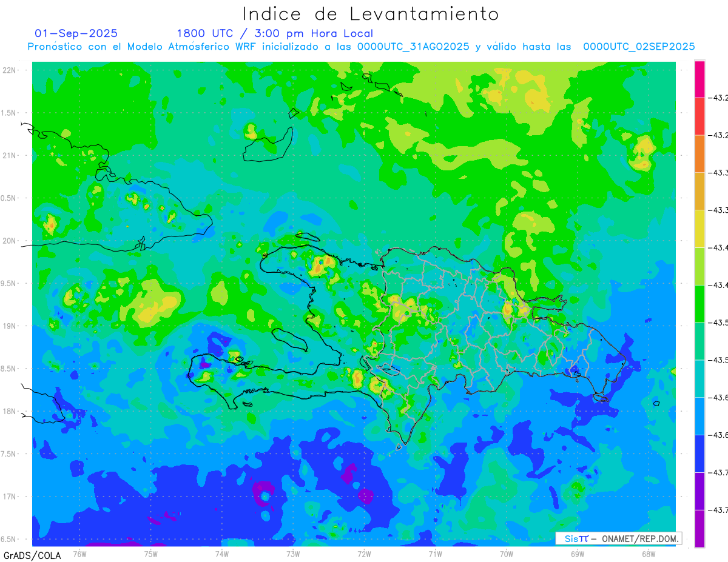Click the yellow swatch in the legend
Viewport: 728px width, 562px height.
click(699, 229)
